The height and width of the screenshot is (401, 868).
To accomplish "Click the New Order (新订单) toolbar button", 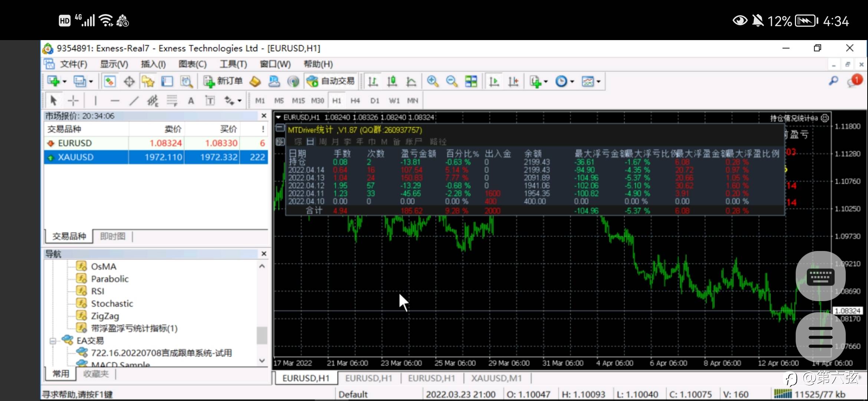I will point(223,81).
